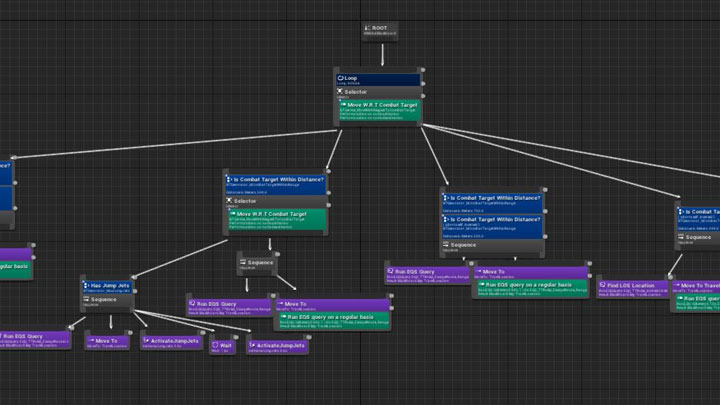This screenshot has height=405, width=720.
Task: Select the Wait task node
Action: point(222,347)
